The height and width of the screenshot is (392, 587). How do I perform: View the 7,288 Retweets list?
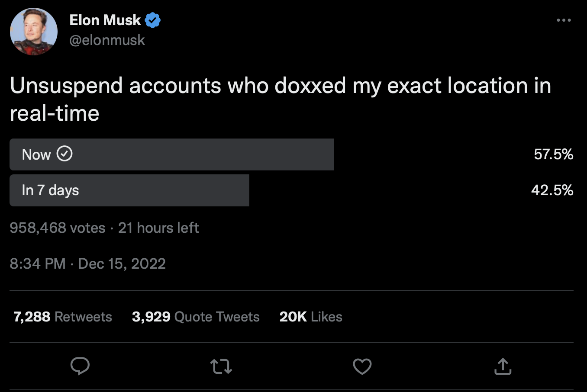click(x=63, y=317)
